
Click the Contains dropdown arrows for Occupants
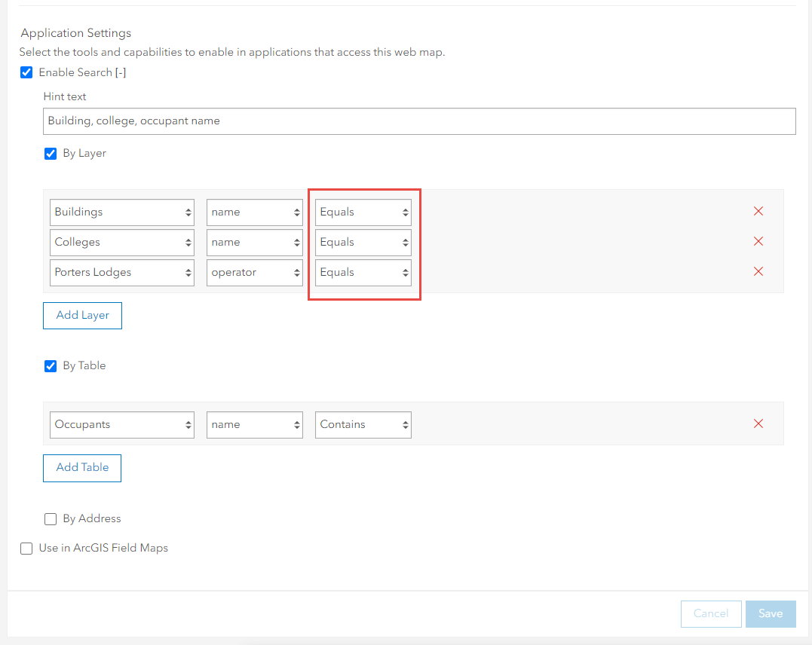point(403,424)
